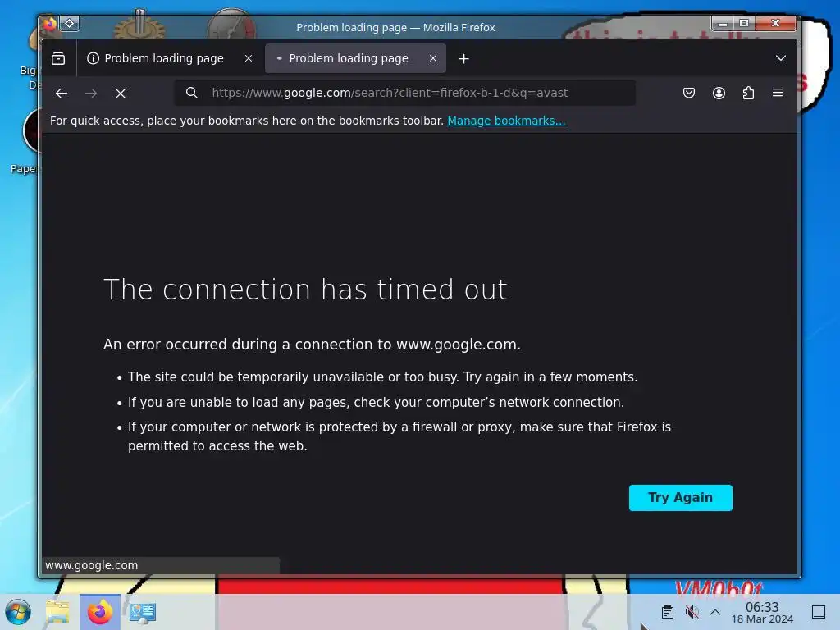Open the Extensions puzzle icon
The height and width of the screenshot is (630, 840).
[748, 93]
